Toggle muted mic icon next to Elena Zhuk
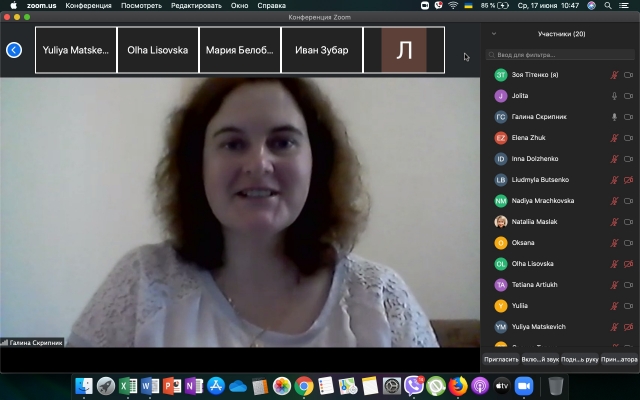The image size is (640, 400). click(x=614, y=138)
